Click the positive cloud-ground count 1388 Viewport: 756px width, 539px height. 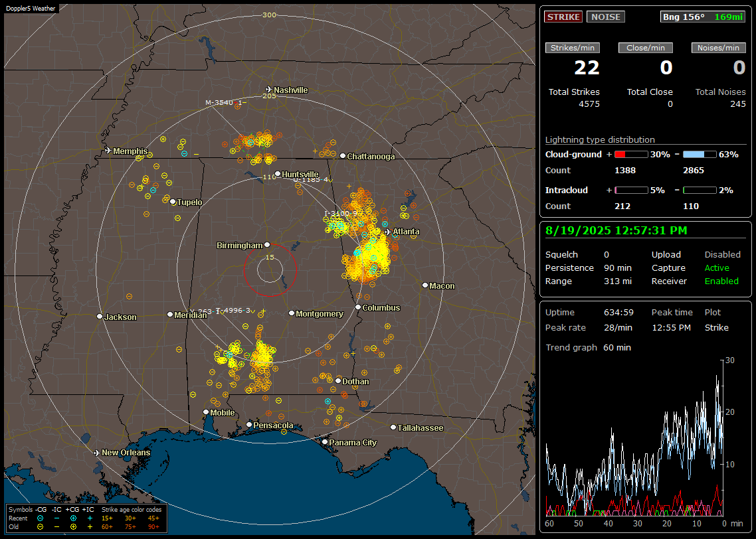[625, 171]
